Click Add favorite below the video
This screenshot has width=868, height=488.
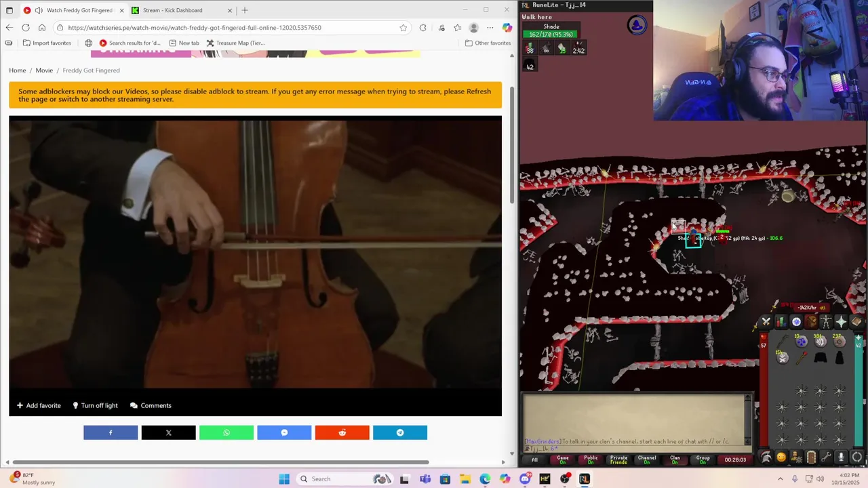pos(39,405)
